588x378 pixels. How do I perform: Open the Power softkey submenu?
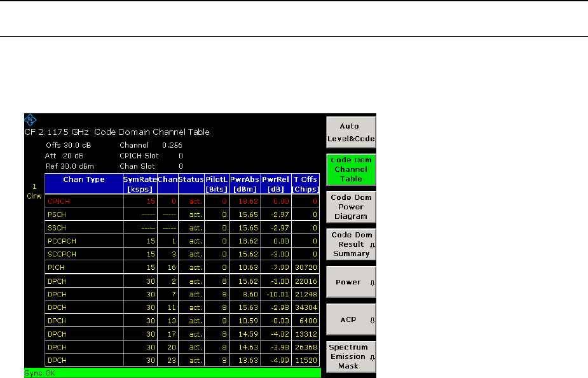(x=351, y=283)
